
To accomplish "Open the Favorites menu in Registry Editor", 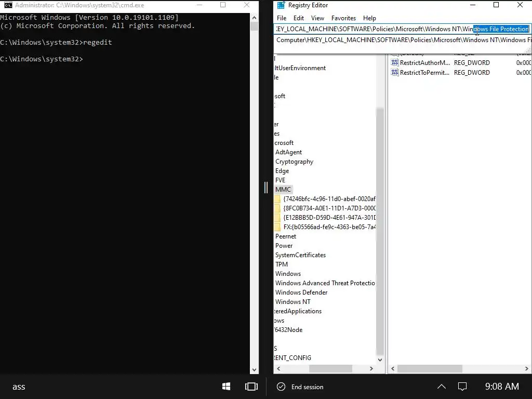I will click(x=343, y=18).
